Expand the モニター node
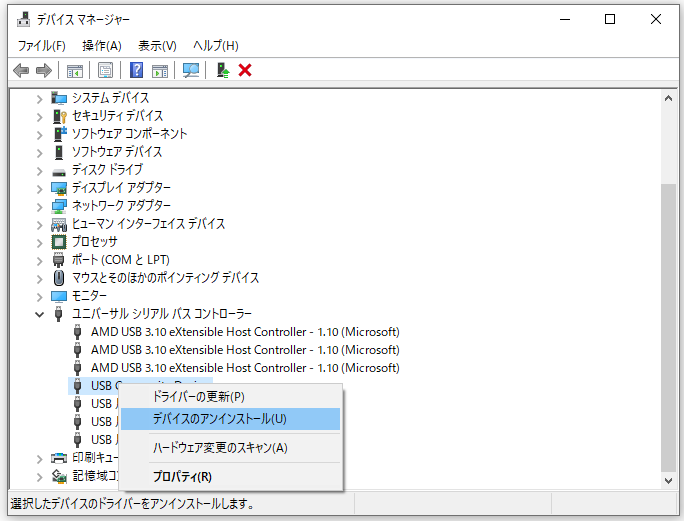The height and width of the screenshot is (521, 684). [40, 297]
